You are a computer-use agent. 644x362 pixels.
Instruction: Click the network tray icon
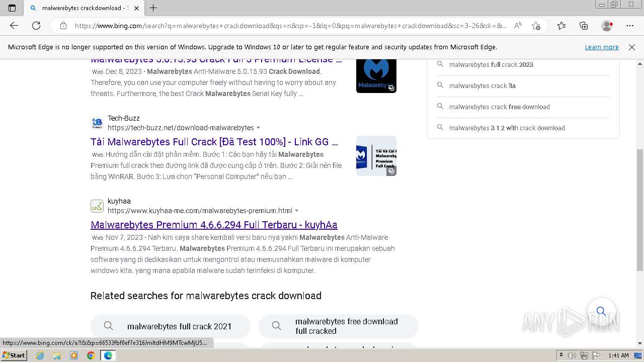point(584,355)
